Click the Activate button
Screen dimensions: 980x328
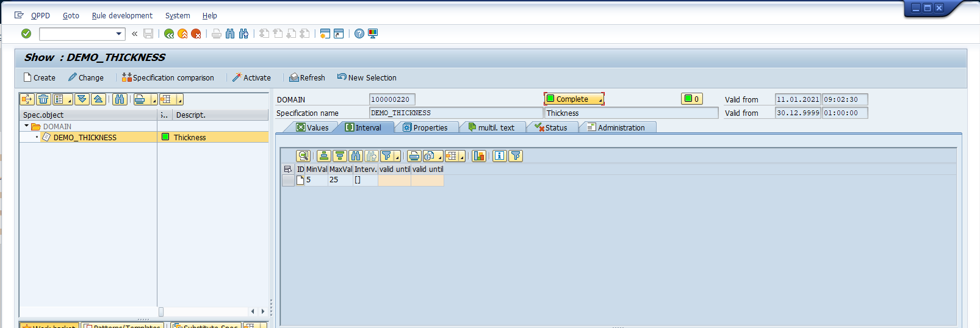(x=251, y=77)
